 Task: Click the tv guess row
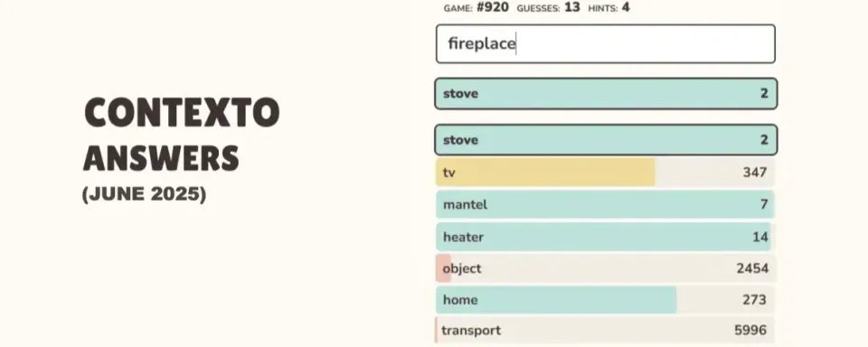coord(606,172)
